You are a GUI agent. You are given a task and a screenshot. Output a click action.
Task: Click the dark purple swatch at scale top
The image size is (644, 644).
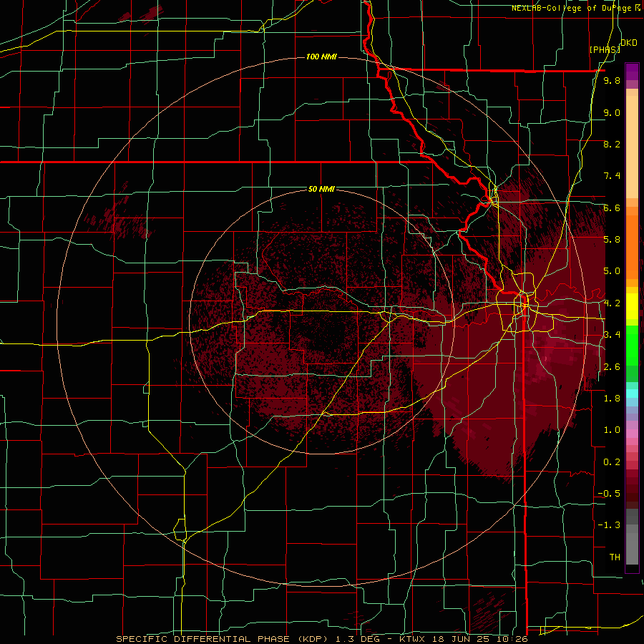(x=632, y=72)
